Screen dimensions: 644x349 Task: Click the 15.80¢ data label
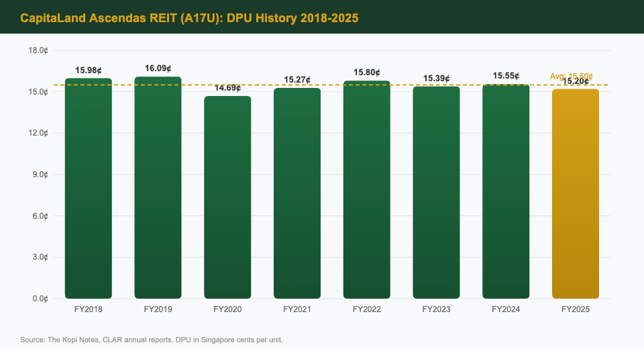click(x=367, y=72)
